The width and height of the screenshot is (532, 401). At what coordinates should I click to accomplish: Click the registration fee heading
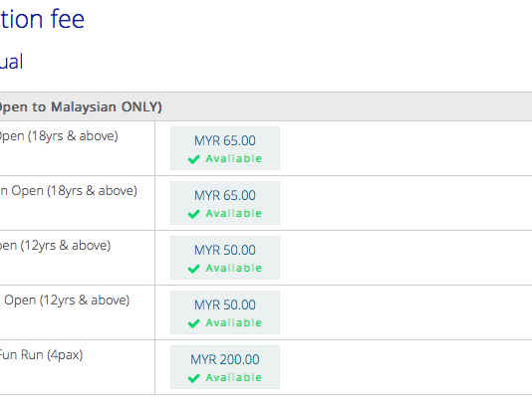(x=42, y=19)
